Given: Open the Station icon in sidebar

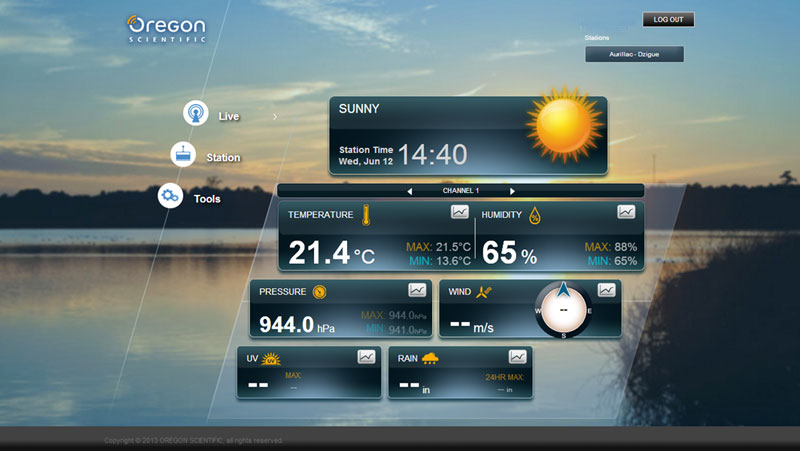Looking at the screenshot, I should click(183, 156).
